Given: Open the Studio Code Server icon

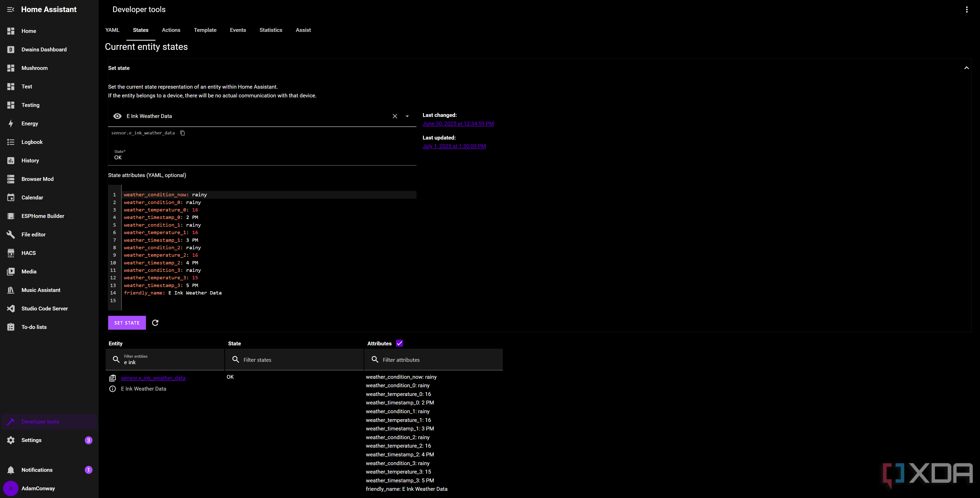Looking at the screenshot, I should click(11, 309).
